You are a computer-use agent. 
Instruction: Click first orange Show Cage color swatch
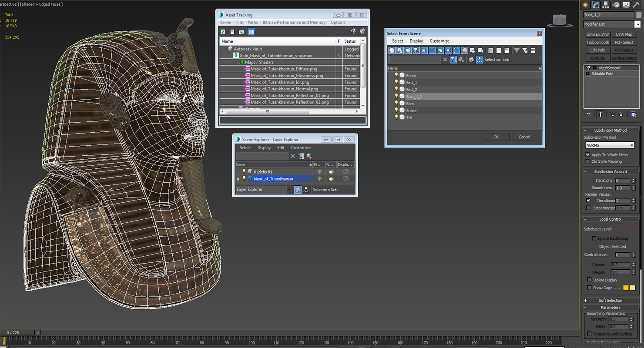tap(626, 288)
